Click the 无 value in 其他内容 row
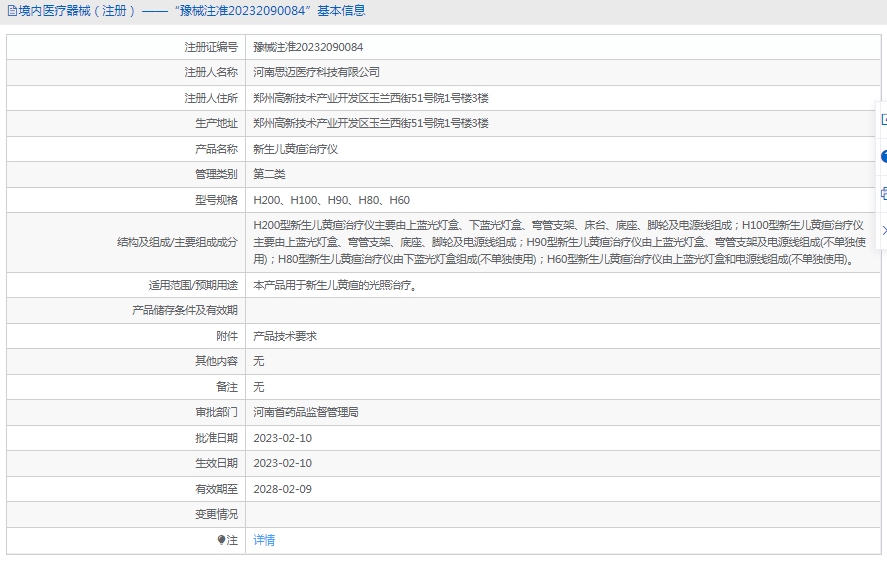 click(259, 361)
